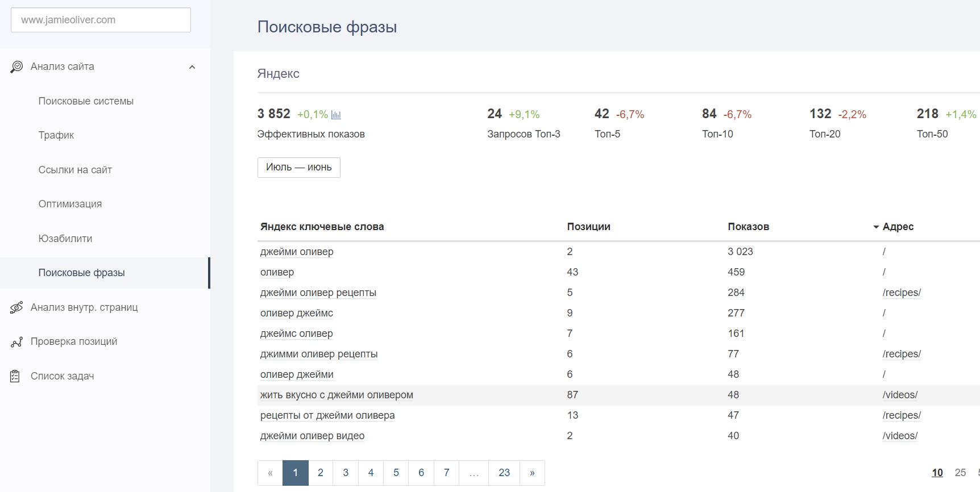
Task: Click the Анализ внутр. страниц icon
Action: pyautogui.click(x=17, y=307)
